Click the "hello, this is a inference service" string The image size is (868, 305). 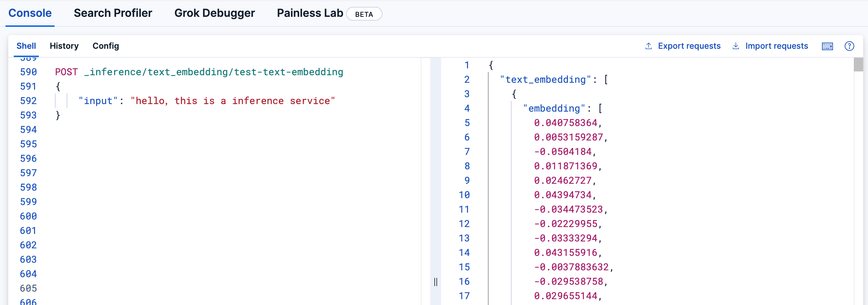pyautogui.click(x=233, y=101)
